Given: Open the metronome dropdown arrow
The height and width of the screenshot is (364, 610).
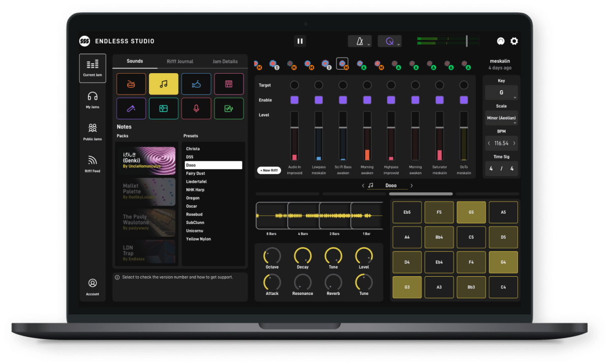Looking at the screenshot, I should tap(369, 44).
